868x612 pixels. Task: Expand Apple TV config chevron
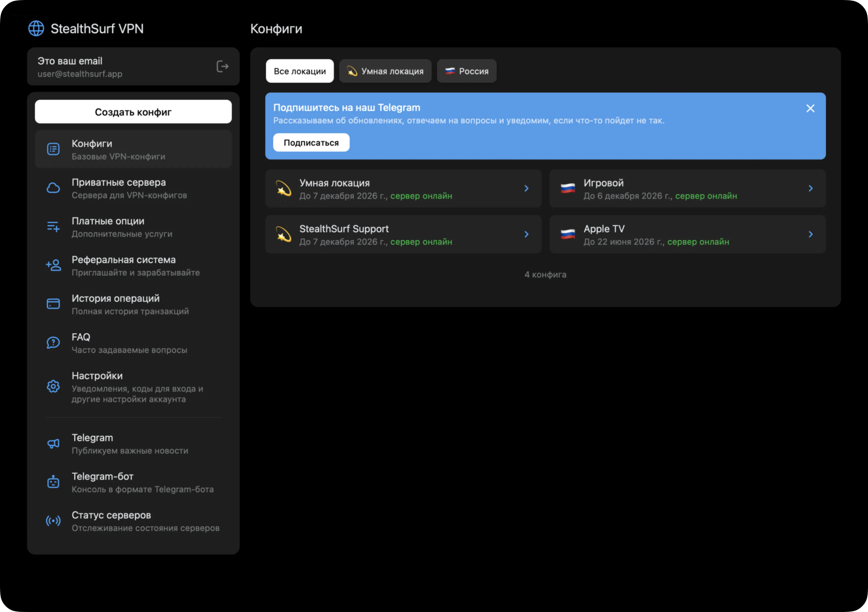pos(810,234)
